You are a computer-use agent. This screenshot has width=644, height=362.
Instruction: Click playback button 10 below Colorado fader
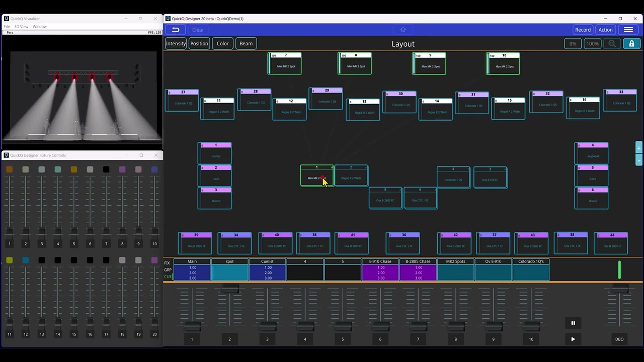coord(531,339)
